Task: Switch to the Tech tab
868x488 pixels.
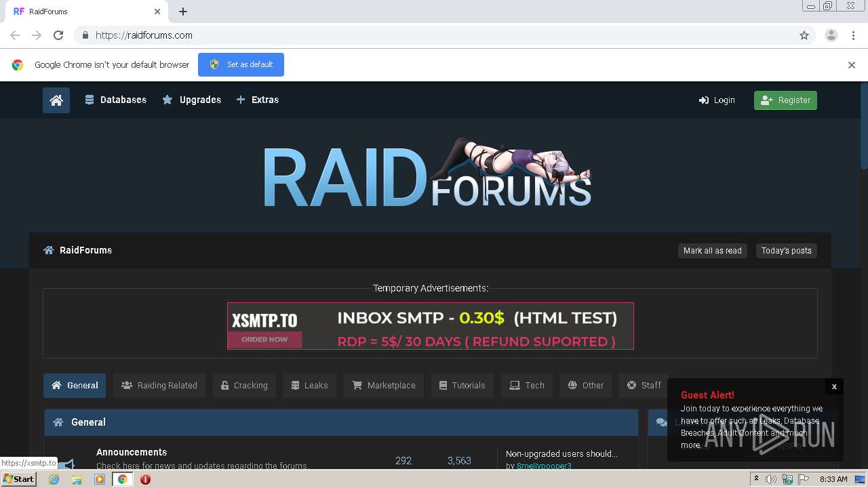Action: (528, 385)
